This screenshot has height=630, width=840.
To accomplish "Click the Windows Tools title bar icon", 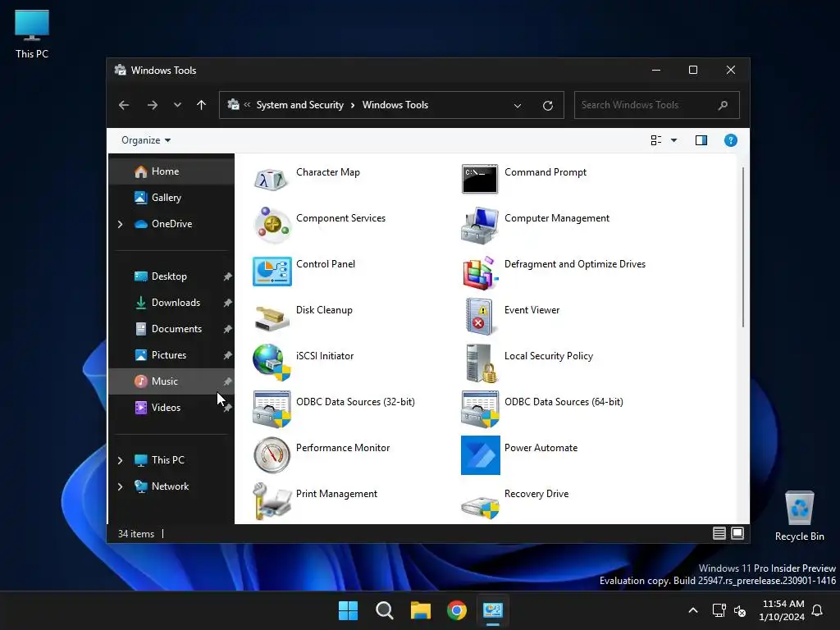I will [121, 71].
